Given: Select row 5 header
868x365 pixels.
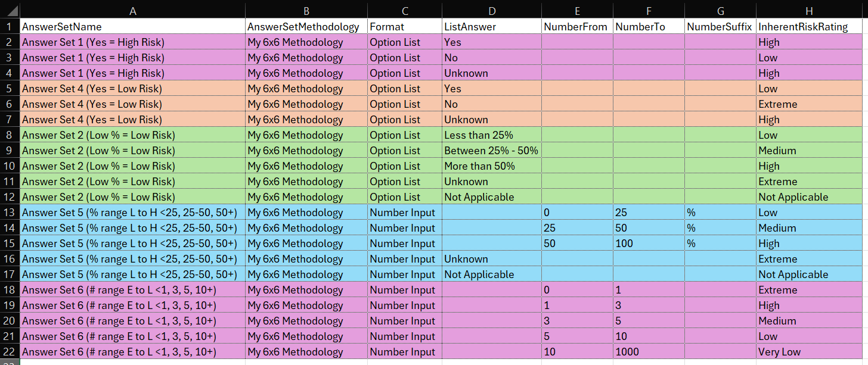Looking at the screenshot, I should point(10,89).
